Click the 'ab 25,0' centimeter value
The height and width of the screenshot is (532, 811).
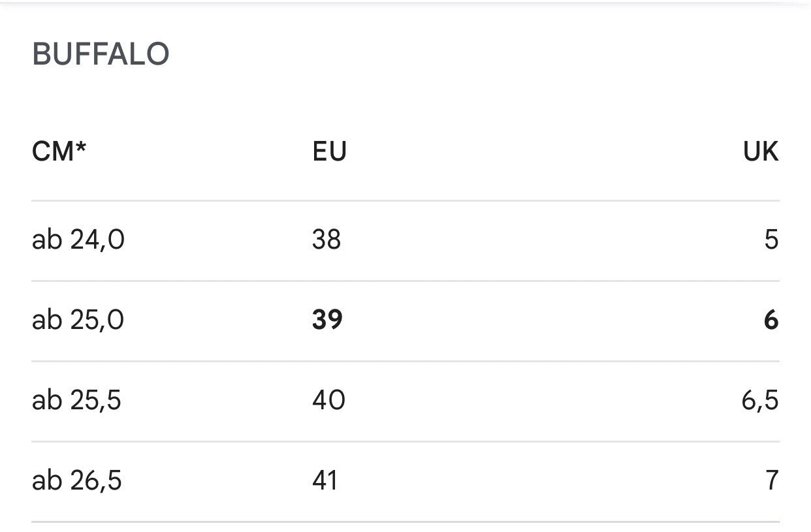pyautogui.click(x=78, y=321)
